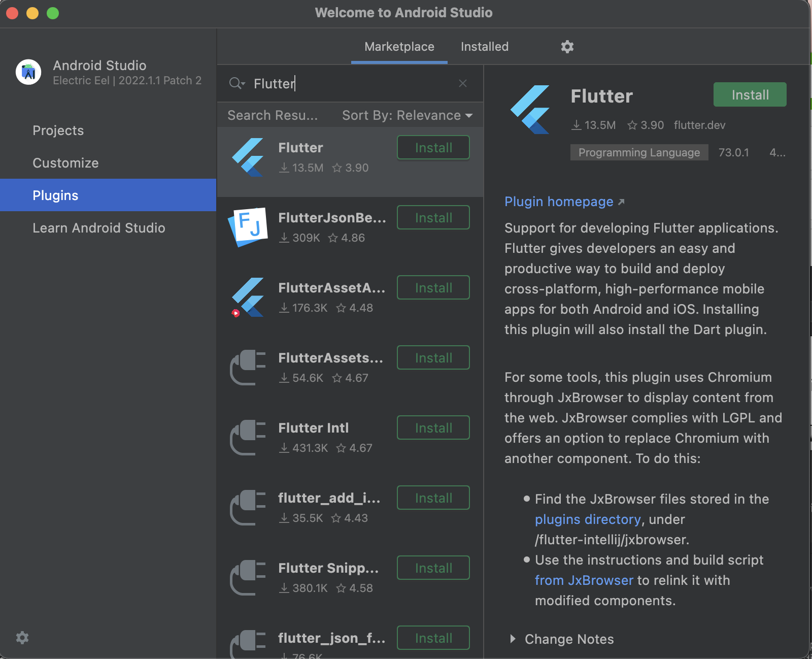Click the Android Studio app logo
The height and width of the screenshot is (659, 812).
28,72
